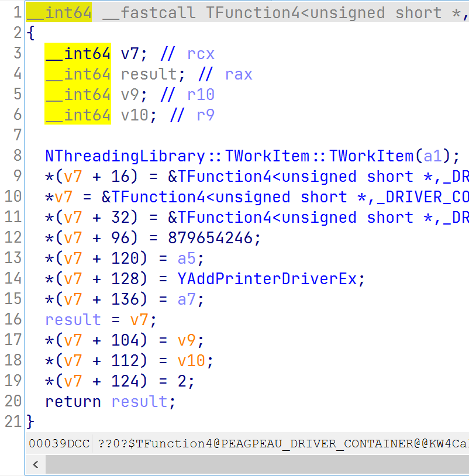Click the highlighted __int64 return type on line 1
Image resolution: width=469 pixels, height=476 pixels.
tap(59, 13)
